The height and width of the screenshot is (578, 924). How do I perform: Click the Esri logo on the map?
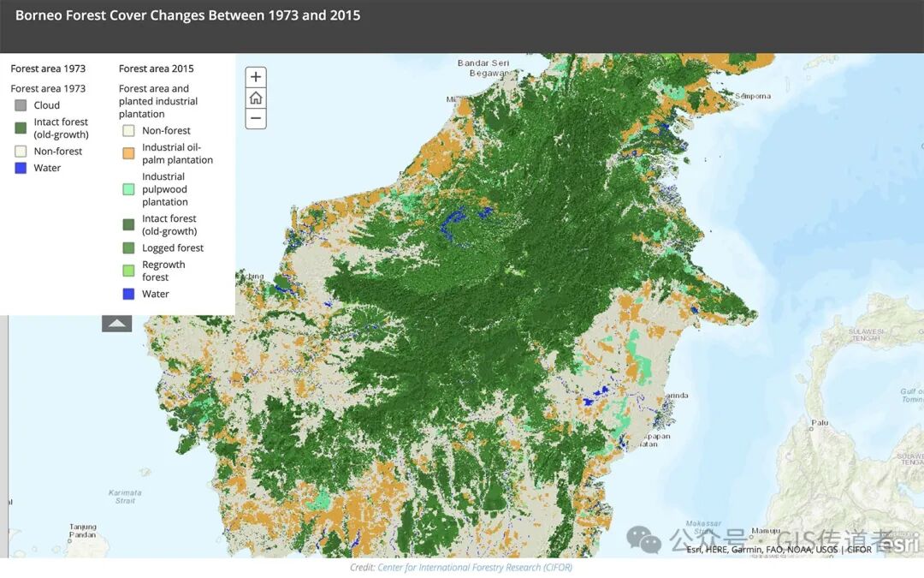899,543
